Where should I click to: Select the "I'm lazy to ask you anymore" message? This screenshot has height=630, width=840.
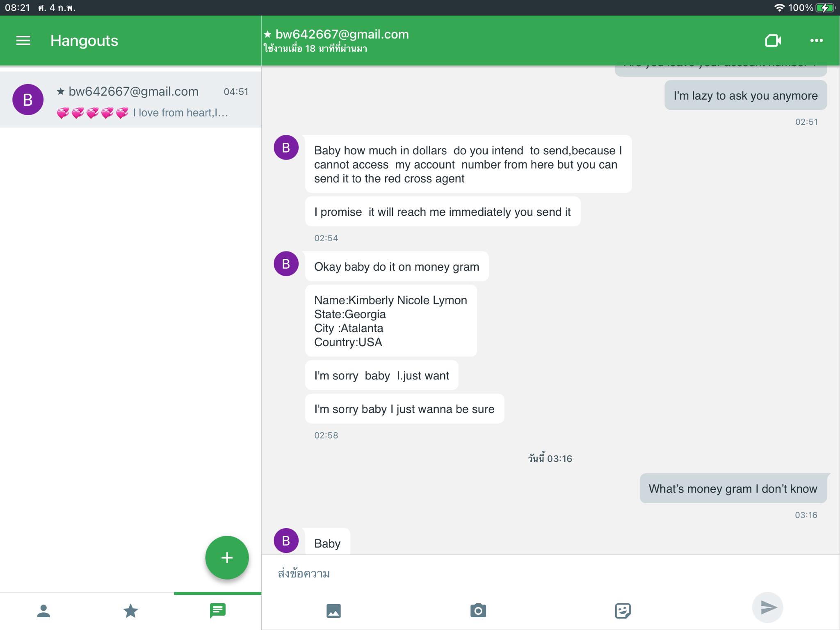(x=745, y=95)
